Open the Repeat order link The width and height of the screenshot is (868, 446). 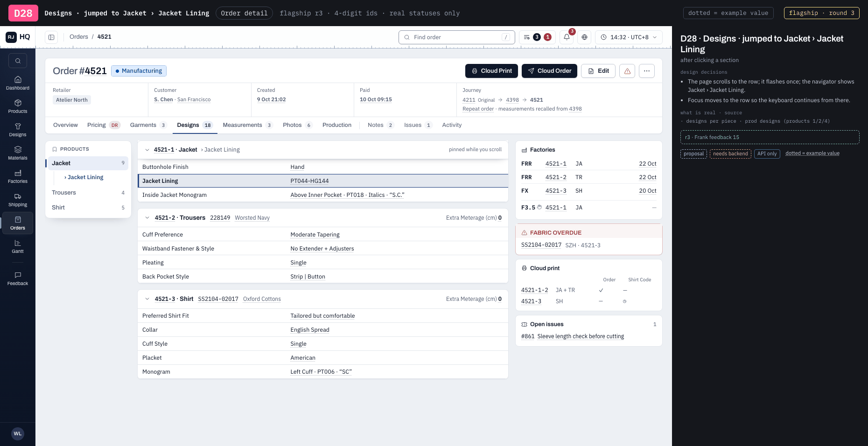(x=478, y=109)
